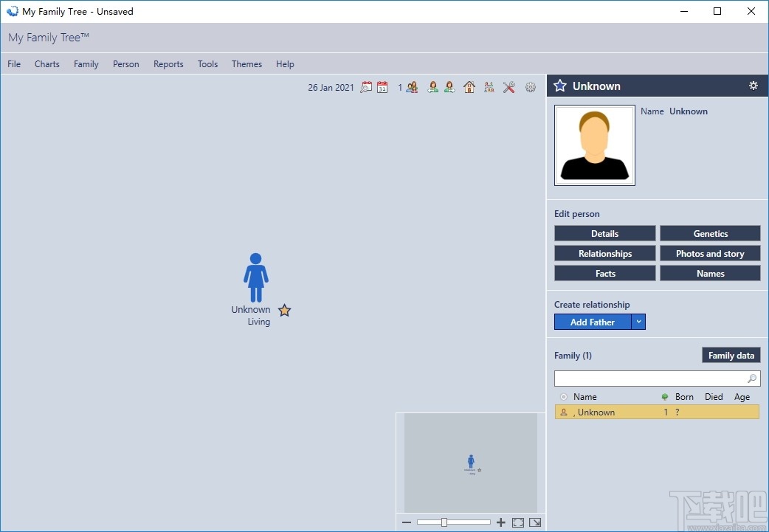Click the person with left arrow icon
769x532 pixels.
(432, 87)
